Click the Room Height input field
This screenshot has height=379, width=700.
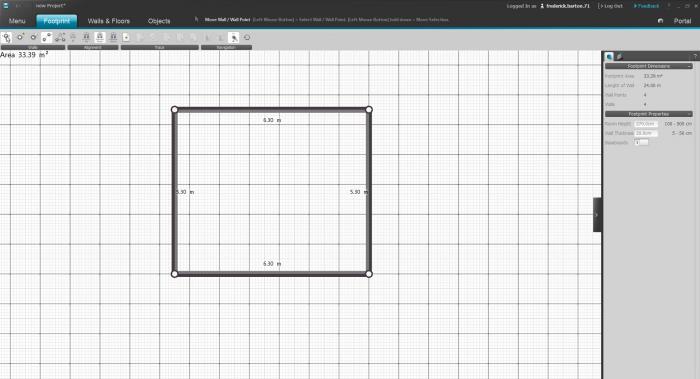pos(646,124)
